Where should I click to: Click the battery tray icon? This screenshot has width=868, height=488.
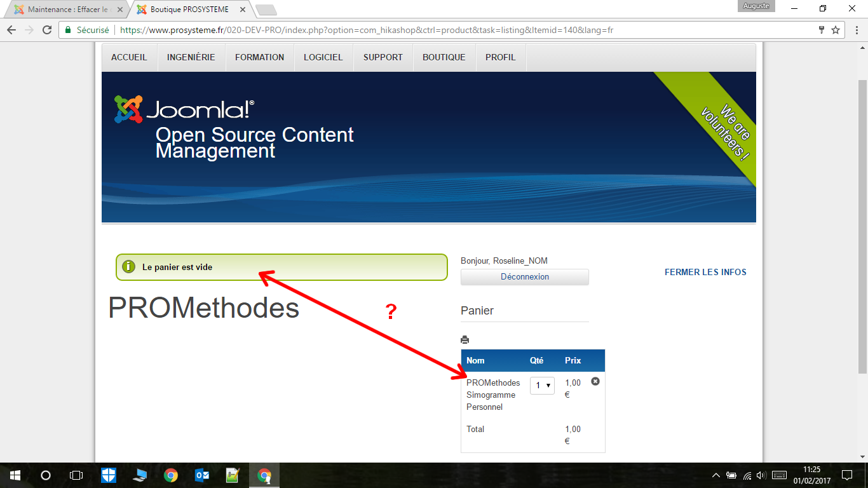tap(731, 475)
